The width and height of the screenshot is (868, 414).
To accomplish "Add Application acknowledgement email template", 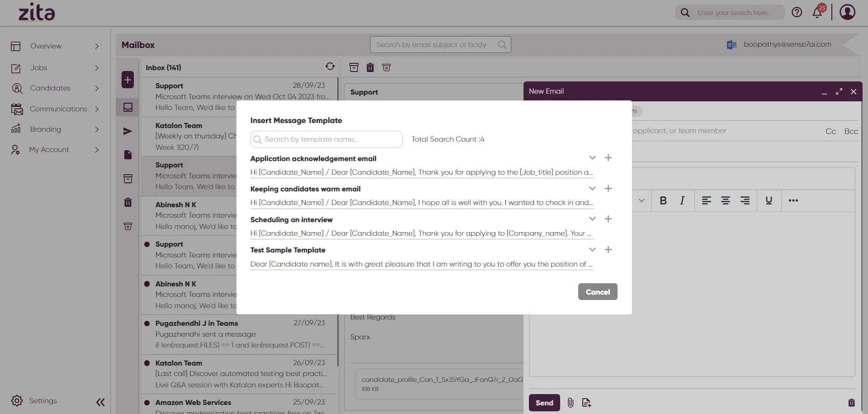I will [x=608, y=158].
